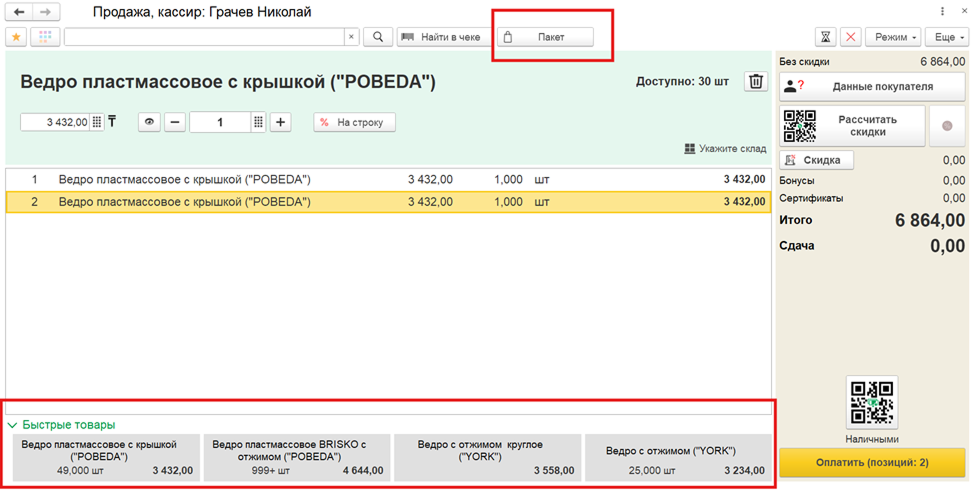Click the Скидка button
This screenshot has width=974, height=490.
coord(816,160)
